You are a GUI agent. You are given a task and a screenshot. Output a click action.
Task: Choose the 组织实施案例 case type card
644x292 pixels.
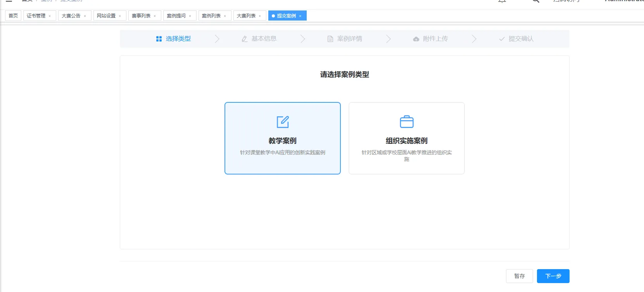(406, 138)
